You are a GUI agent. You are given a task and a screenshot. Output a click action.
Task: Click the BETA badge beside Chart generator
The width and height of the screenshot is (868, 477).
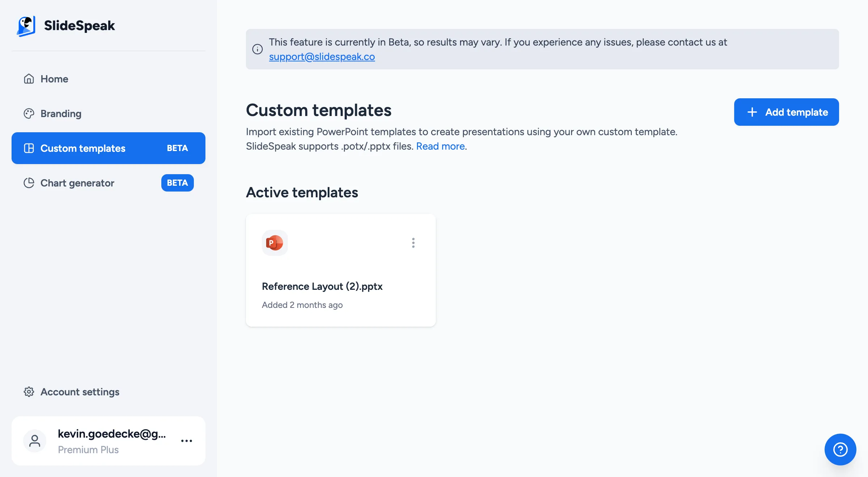click(177, 183)
